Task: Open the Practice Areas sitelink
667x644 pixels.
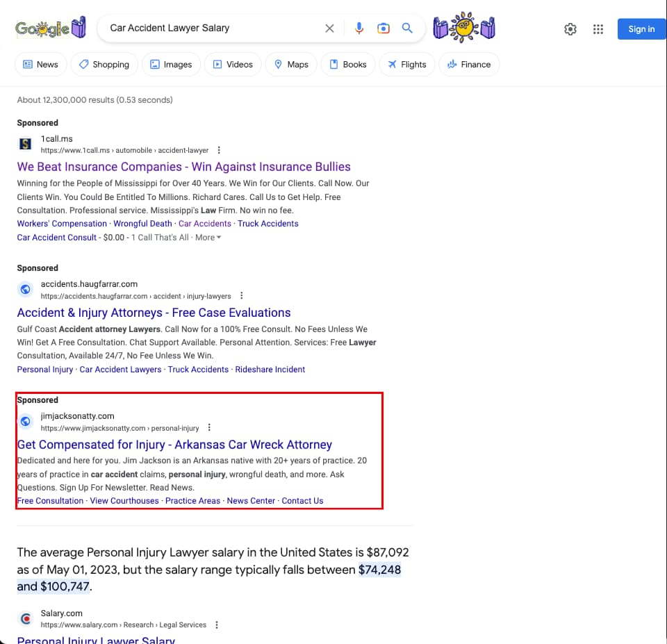Action: [x=192, y=501]
